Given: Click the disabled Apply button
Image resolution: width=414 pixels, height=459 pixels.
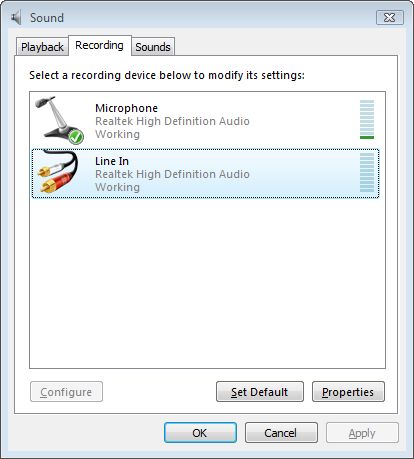Looking at the screenshot, I should tap(362, 433).
